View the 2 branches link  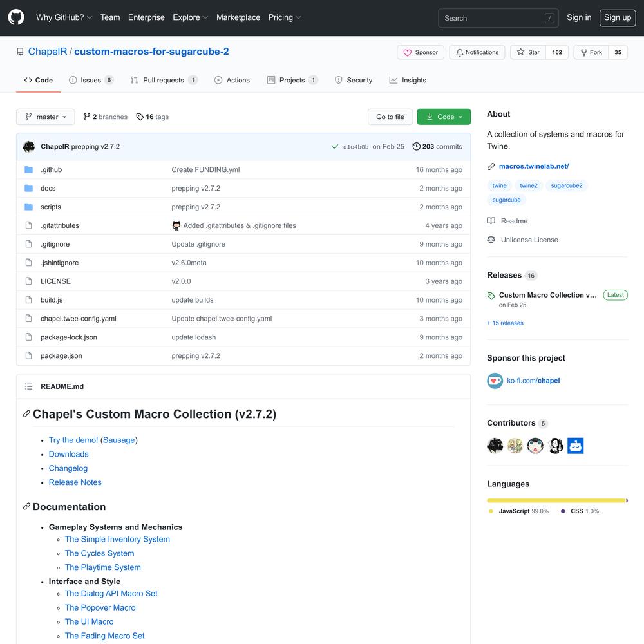(105, 117)
